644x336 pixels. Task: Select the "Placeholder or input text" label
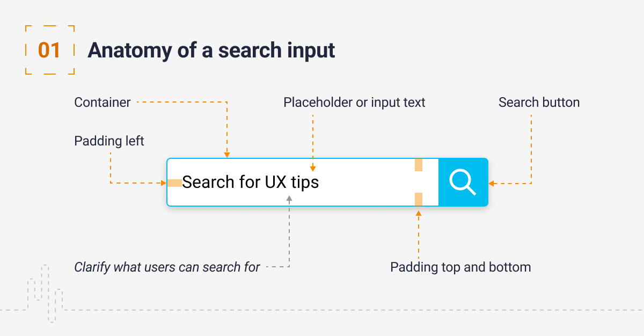pos(354,102)
